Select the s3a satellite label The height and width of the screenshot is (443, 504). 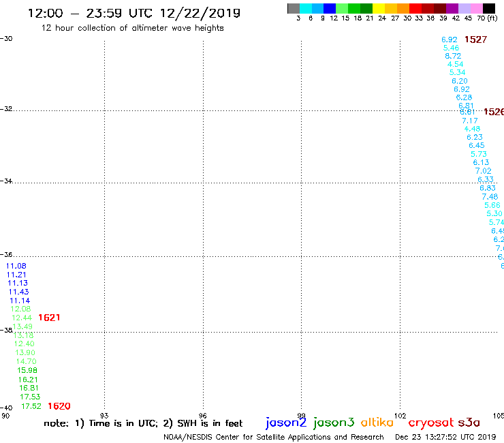pyautogui.click(x=469, y=423)
